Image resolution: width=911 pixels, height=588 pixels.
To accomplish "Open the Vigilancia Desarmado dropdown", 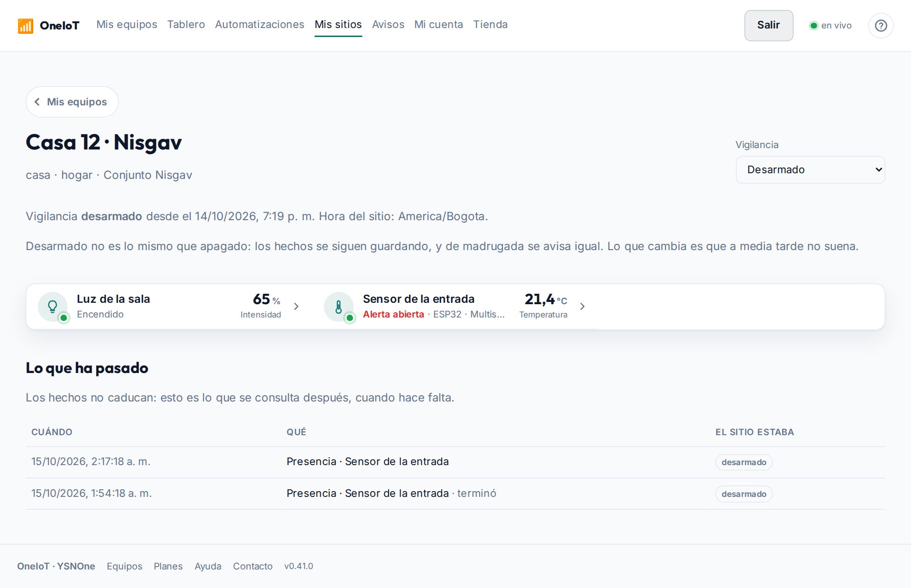I will pyautogui.click(x=810, y=169).
